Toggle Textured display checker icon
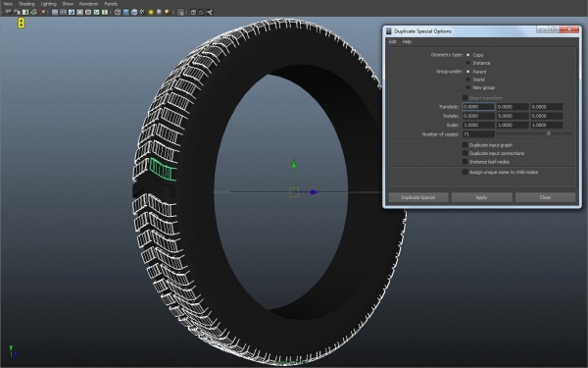This screenshot has height=368, width=588. coord(142,12)
